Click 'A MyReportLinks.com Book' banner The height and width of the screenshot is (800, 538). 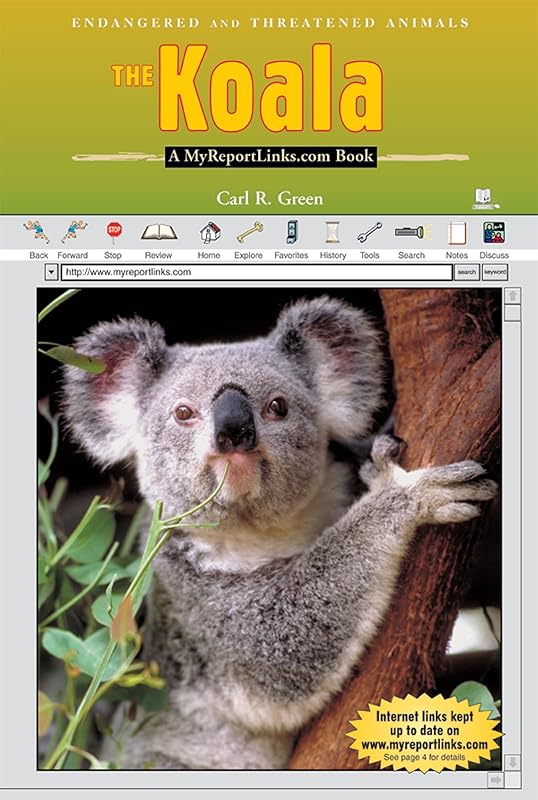coord(271,156)
